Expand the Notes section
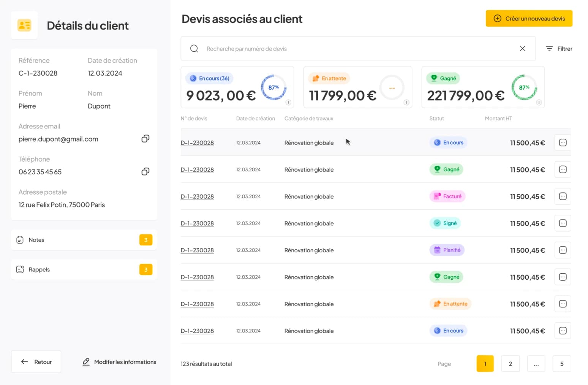Screen dimensions: 588x385 coord(84,240)
